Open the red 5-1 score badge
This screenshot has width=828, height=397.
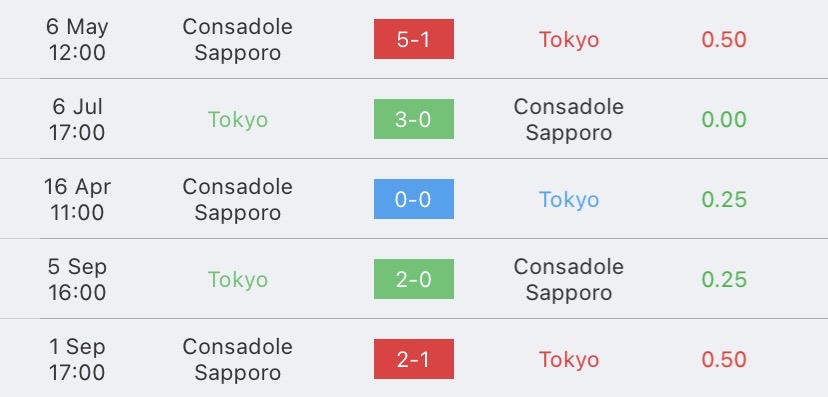[413, 39]
